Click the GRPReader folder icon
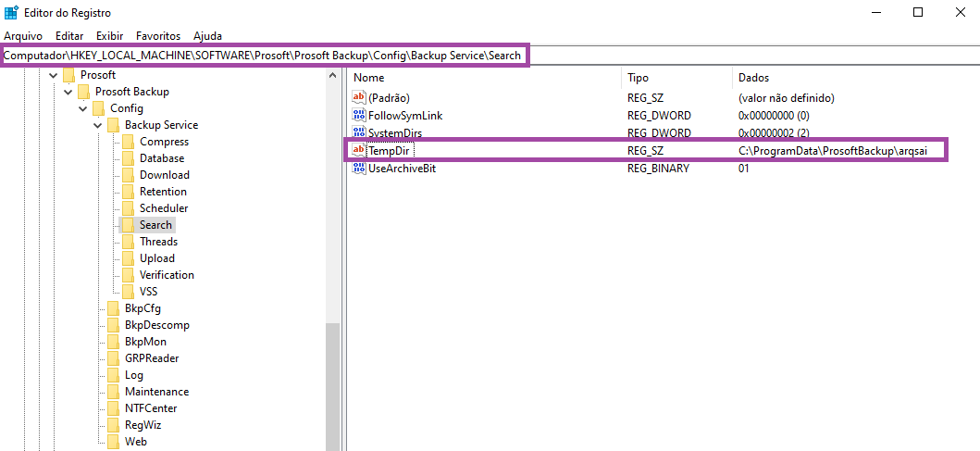Screen dimensions: 980x451 click(x=113, y=358)
